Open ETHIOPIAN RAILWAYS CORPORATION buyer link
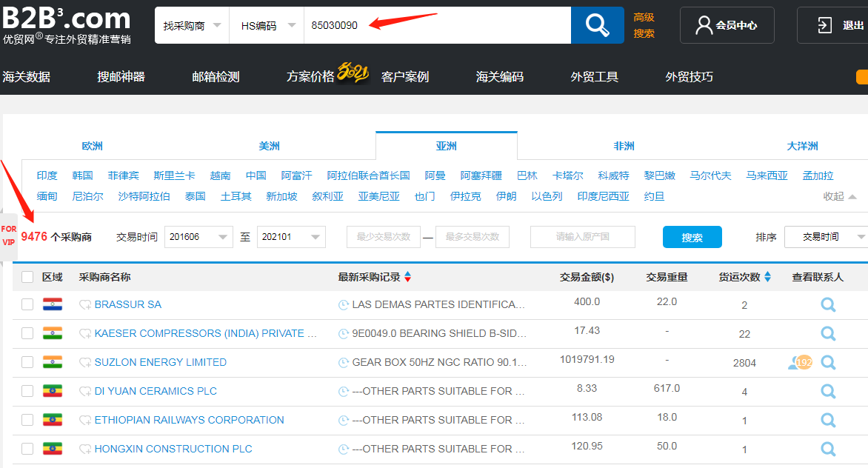 (190, 420)
